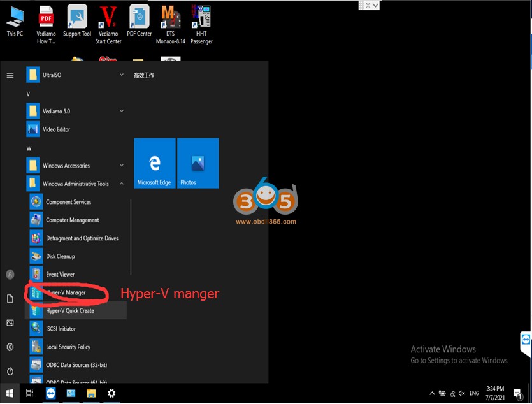Open Settings from taskbar
532x404 pixels.
[x=111, y=393]
